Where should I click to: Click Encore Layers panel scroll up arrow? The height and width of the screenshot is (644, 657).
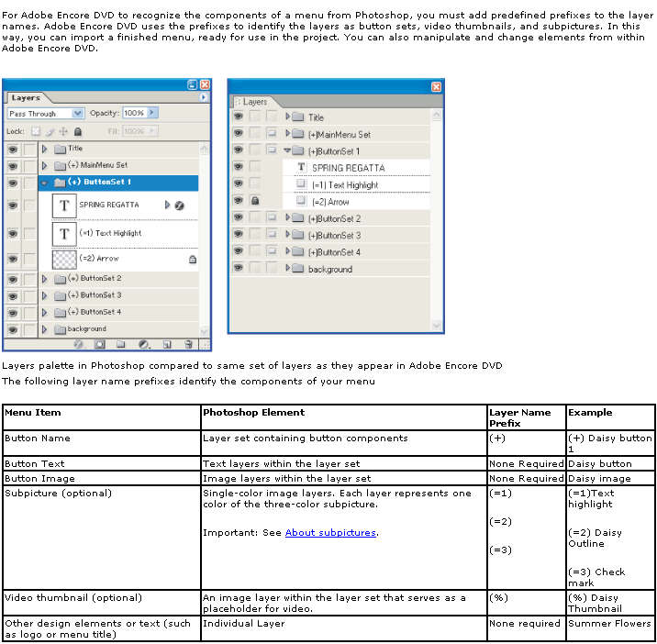436,115
